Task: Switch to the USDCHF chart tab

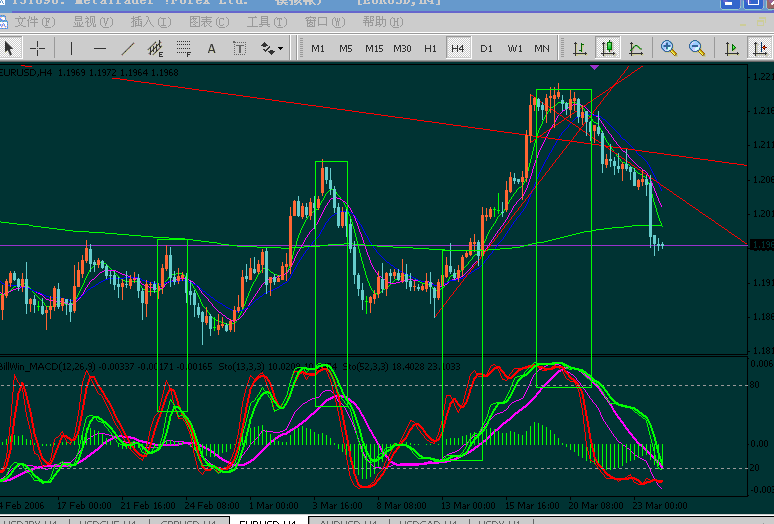Action: click(x=108, y=521)
